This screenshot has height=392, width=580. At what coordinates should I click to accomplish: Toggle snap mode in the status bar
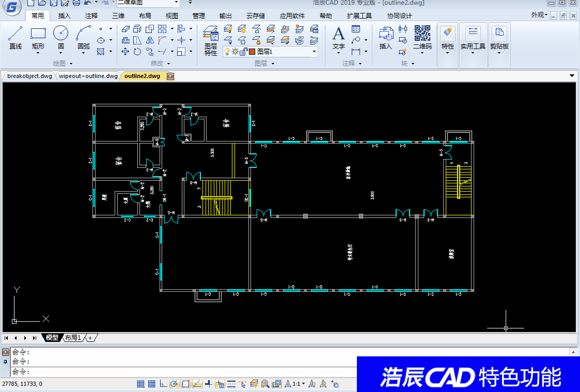[x=140, y=384]
